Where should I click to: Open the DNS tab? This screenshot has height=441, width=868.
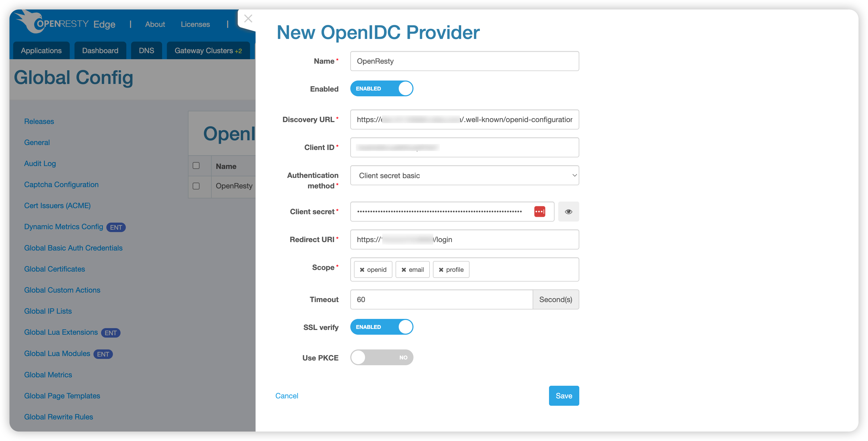click(146, 51)
